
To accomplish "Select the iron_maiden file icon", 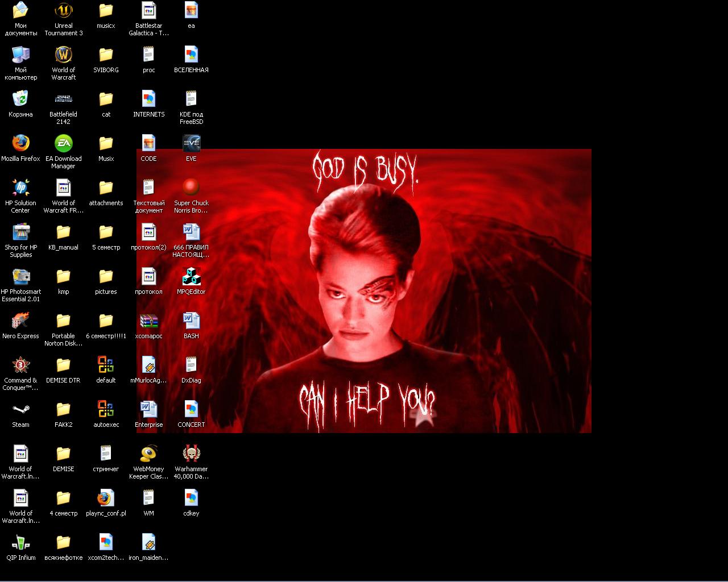I will click(x=148, y=542).
